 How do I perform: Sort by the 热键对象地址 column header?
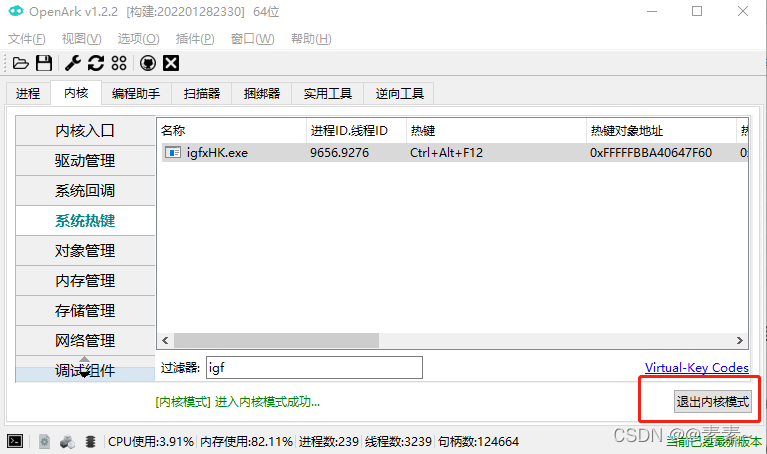[x=661, y=131]
